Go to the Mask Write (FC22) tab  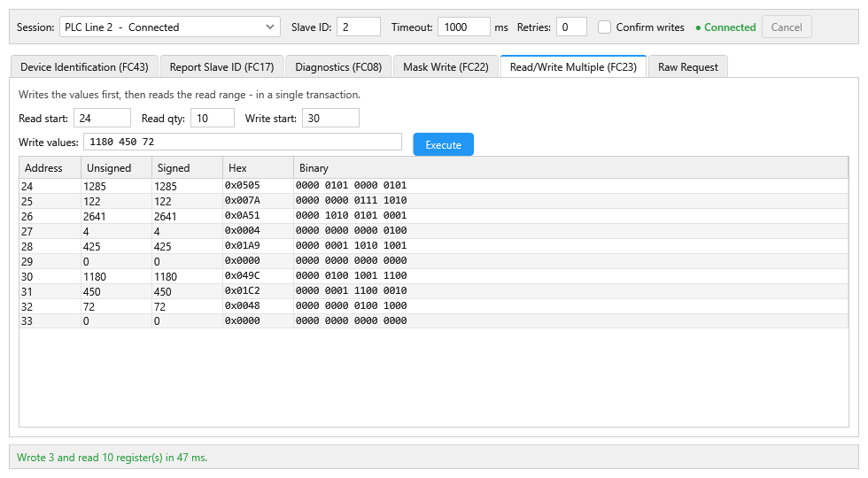pyautogui.click(x=446, y=67)
